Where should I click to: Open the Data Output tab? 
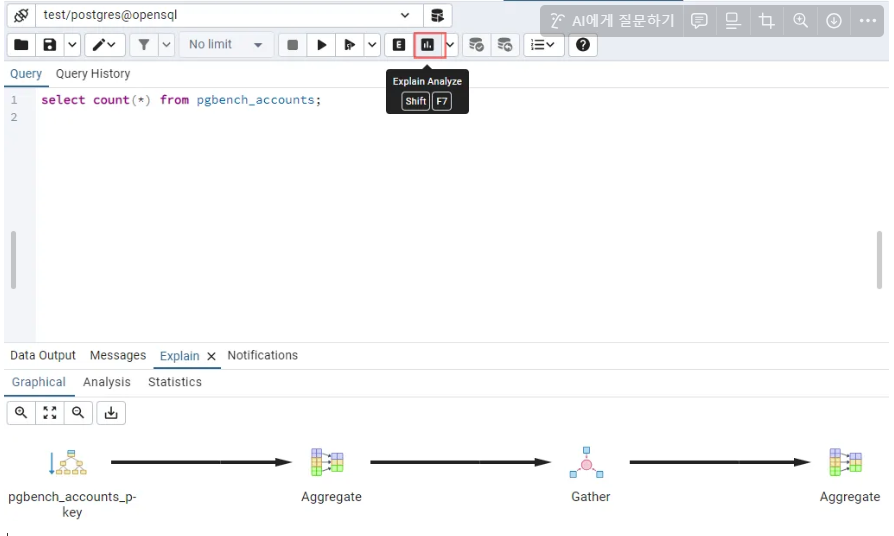(43, 356)
